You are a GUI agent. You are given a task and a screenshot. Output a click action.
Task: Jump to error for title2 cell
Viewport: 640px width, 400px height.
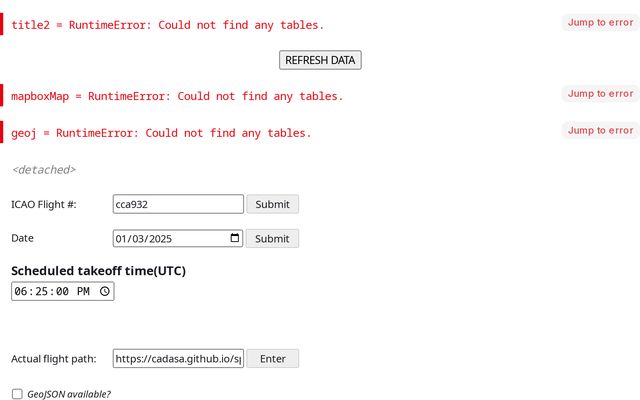pyautogui.click(x=600, y=22)
